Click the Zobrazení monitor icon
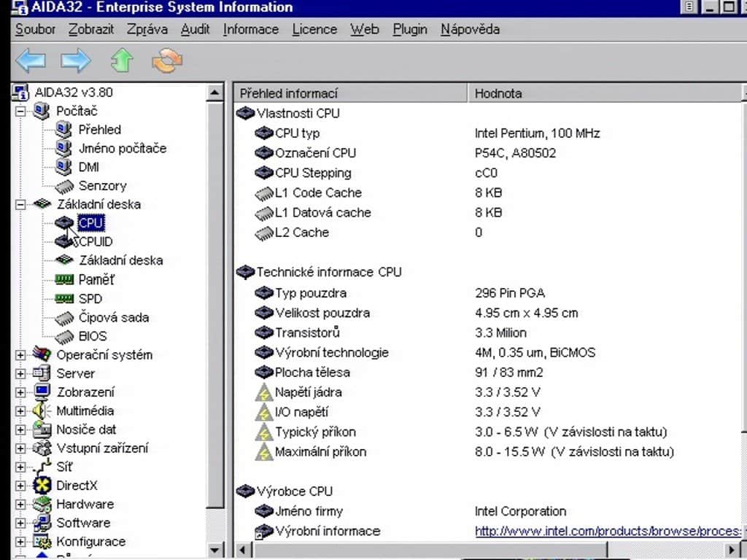Viewport: 747px width, 560px height. coord(42,392)
